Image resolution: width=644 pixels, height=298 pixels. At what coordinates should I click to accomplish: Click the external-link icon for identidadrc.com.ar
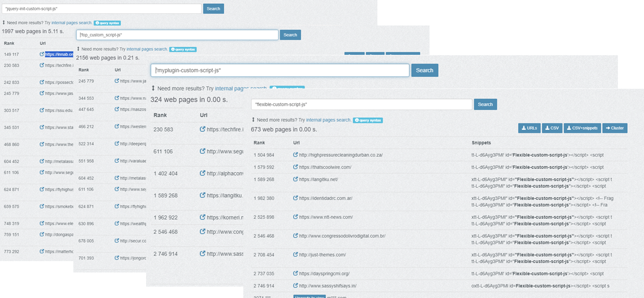[x=296, y=198]
